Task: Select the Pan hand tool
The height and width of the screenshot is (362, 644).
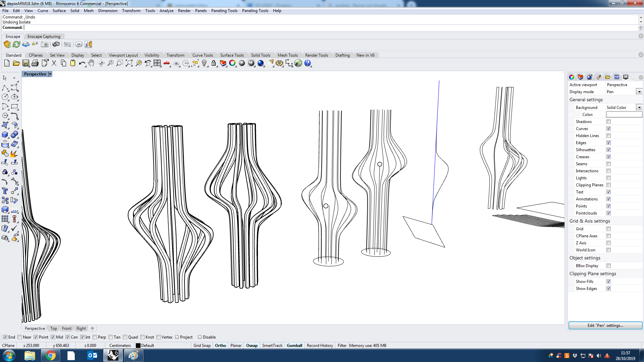Action: [x=91, y=63]
